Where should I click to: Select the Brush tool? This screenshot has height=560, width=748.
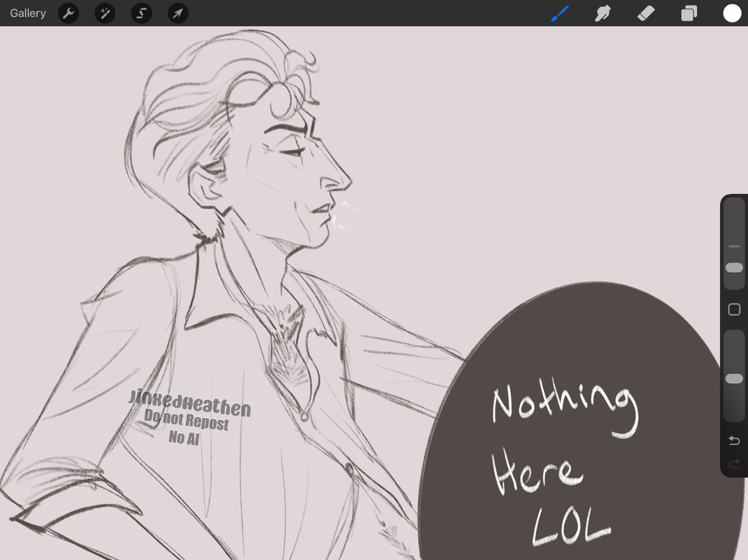pos(560,13)
